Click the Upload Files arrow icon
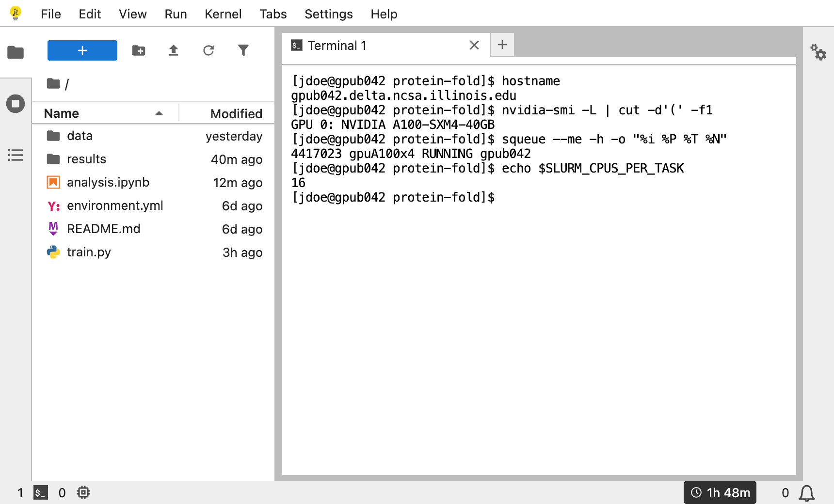The width and height of the screenshot is (834, 504). (x=174, y=50)
